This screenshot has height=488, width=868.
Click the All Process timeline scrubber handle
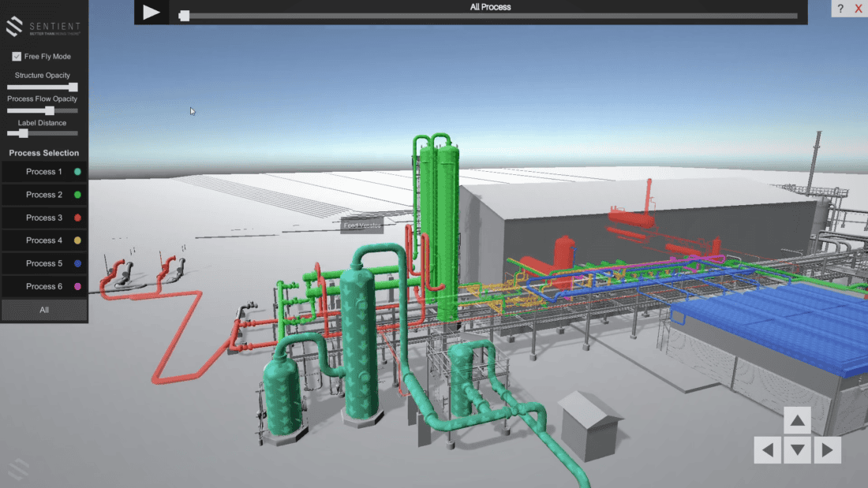183,14
